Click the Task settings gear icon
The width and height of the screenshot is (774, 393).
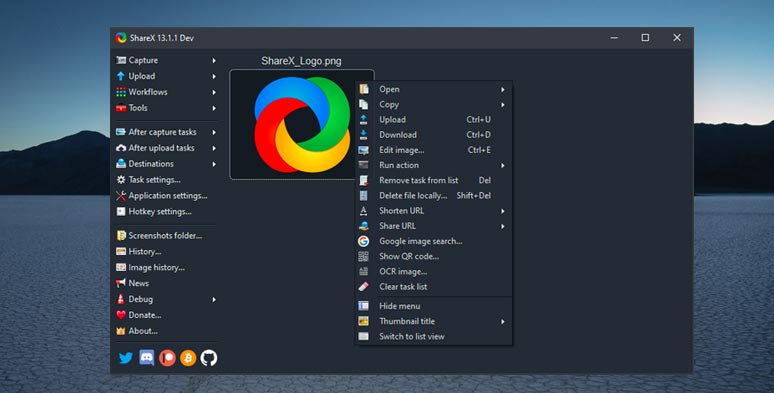121,180
